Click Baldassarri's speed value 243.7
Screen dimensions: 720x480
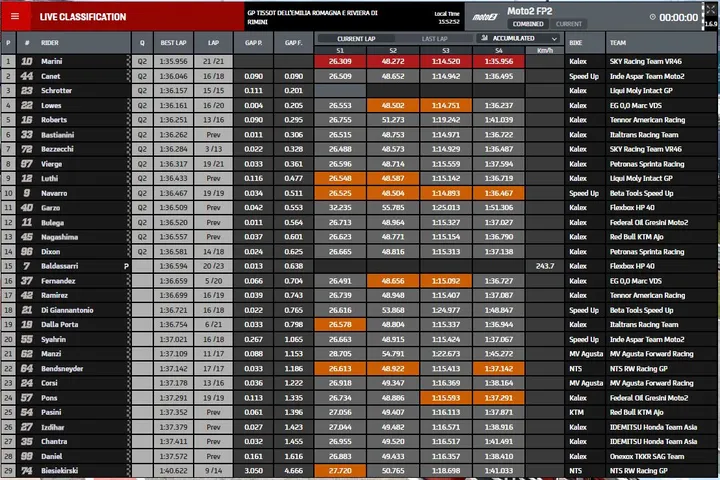point(545,266)
